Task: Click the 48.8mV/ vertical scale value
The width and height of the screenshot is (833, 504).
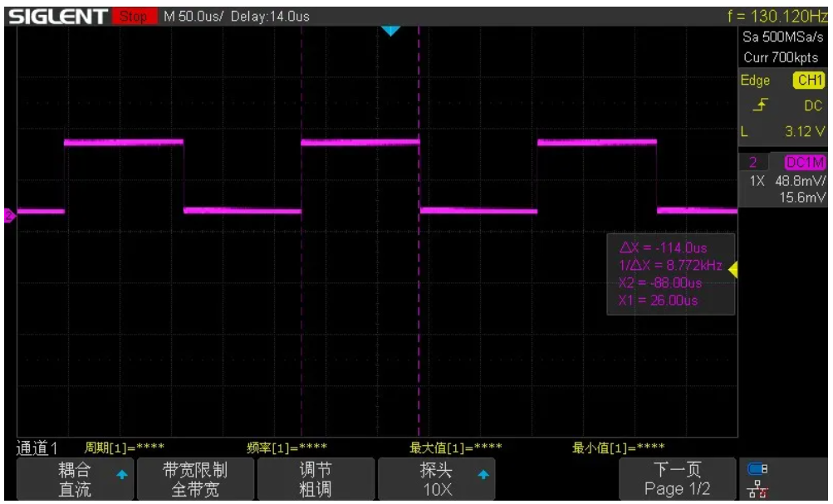Action: [x=800, y=181]
